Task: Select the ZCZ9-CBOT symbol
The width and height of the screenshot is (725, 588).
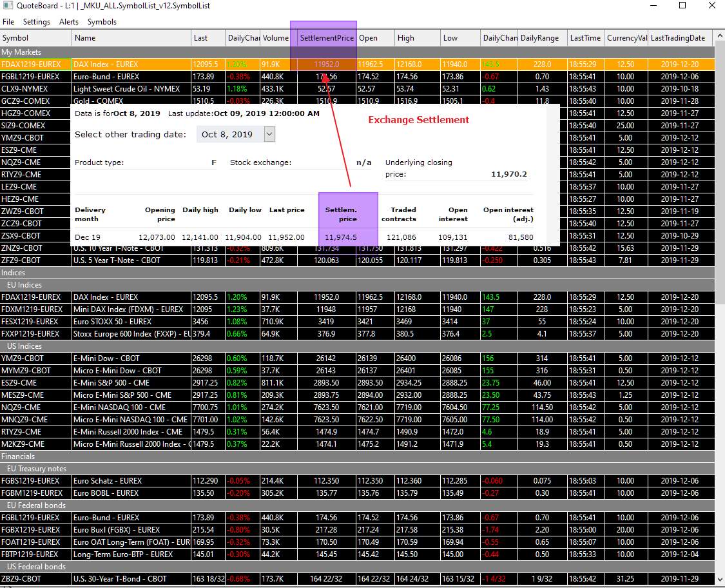Action: click(x=21, y=224)
